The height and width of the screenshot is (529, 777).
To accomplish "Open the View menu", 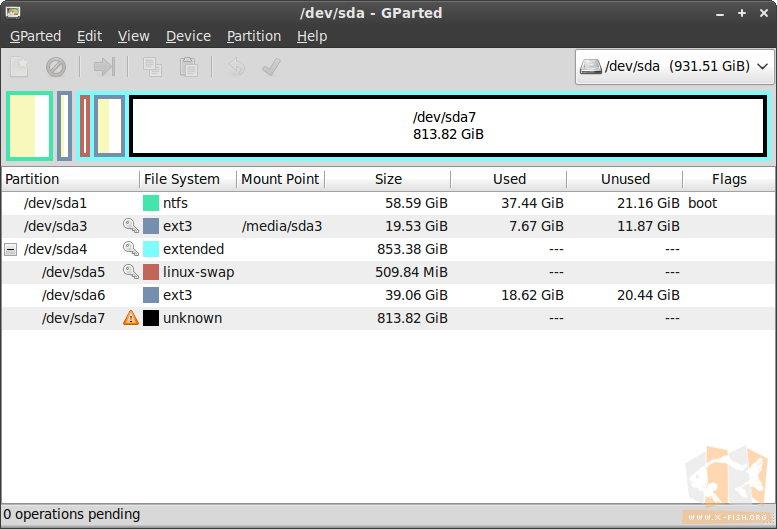I will [x=133, y=36].
